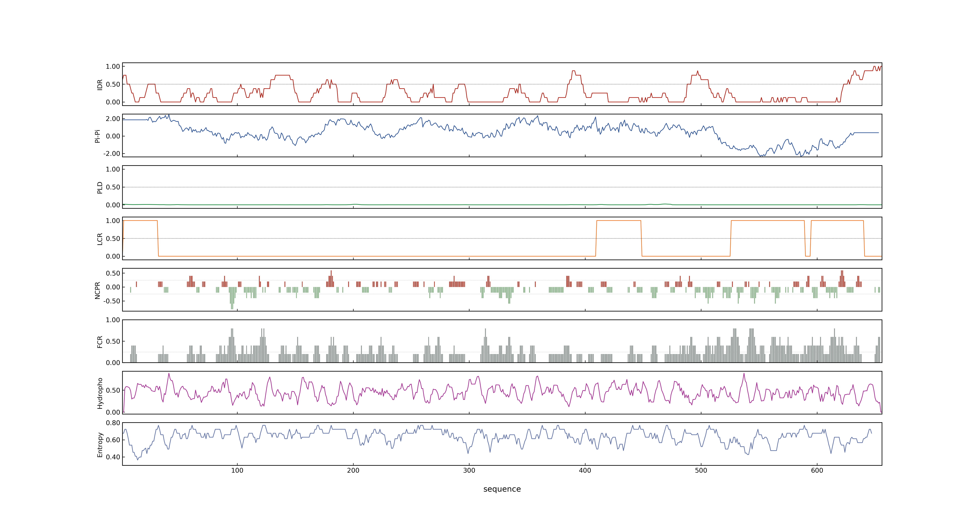Click the 2.00 tick on Pi-Pi axis
Image resolution: width=980 pixels, height=523 pixels.
[x=113, y=119]
